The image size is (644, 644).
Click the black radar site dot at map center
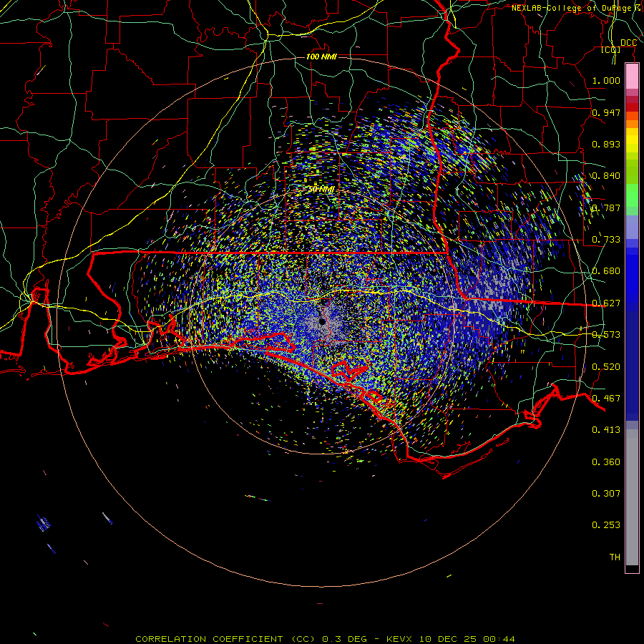[322, 322]
